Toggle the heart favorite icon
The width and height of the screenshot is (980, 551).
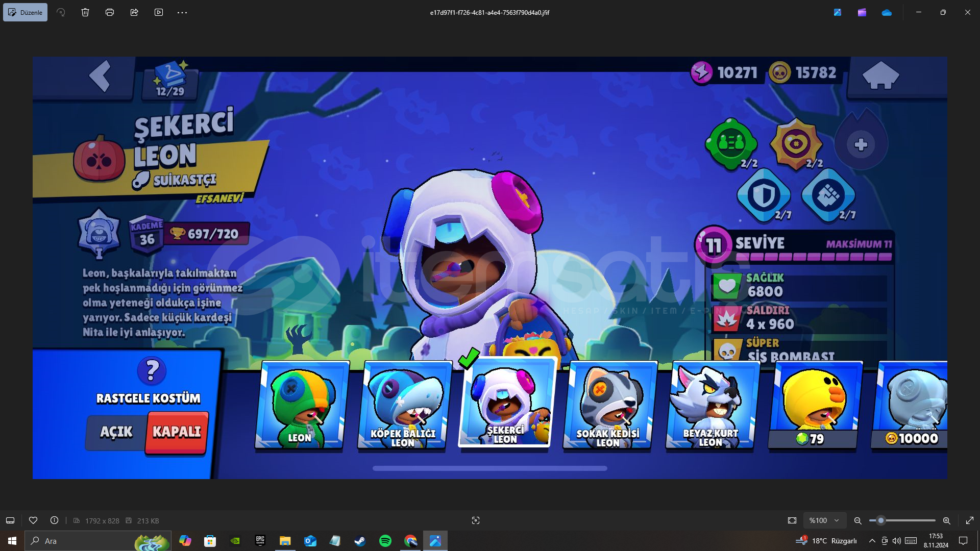pyautogui.click(x=33, y=520)
